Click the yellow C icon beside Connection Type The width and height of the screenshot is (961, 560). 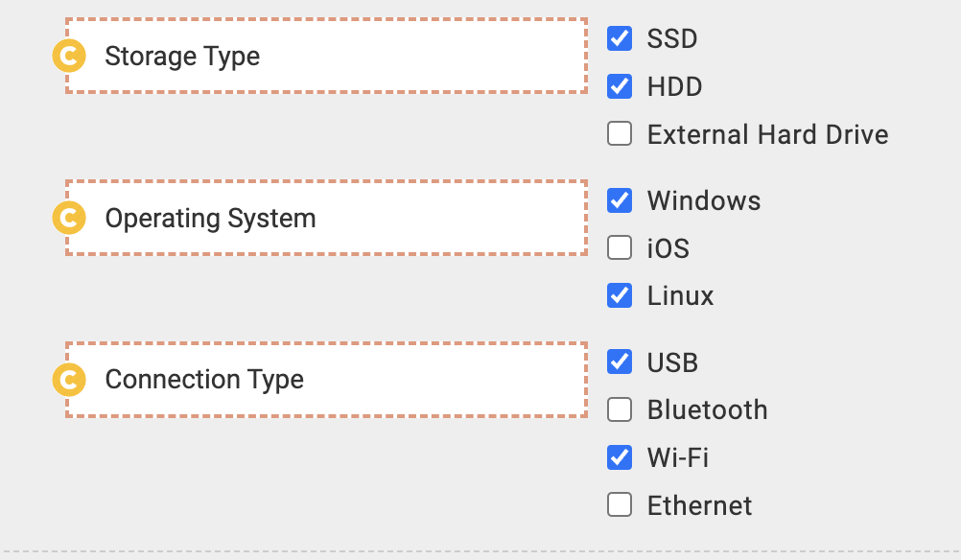[69, 380]
